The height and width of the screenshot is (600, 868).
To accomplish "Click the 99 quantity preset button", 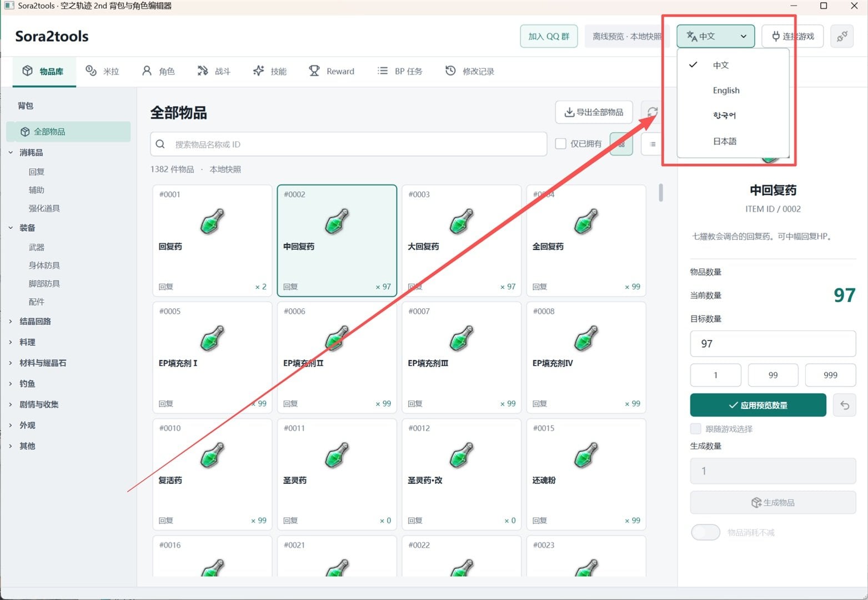I will pos(773,375).
